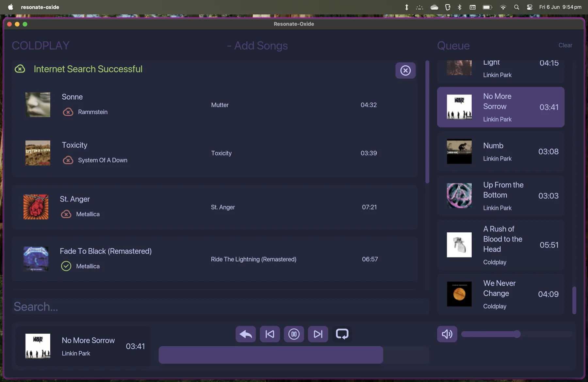Click the St. Anger song title

point(75,199)
